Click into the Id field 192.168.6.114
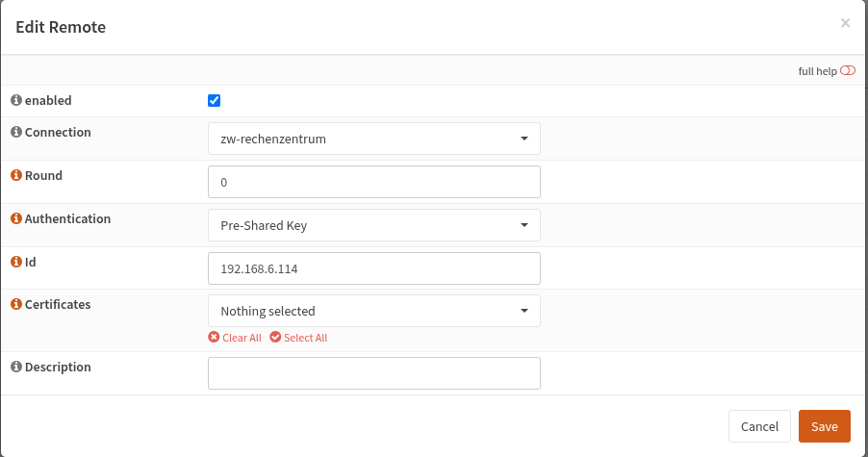Viewport: 868px width, 457px height. [x=373, y=268]
